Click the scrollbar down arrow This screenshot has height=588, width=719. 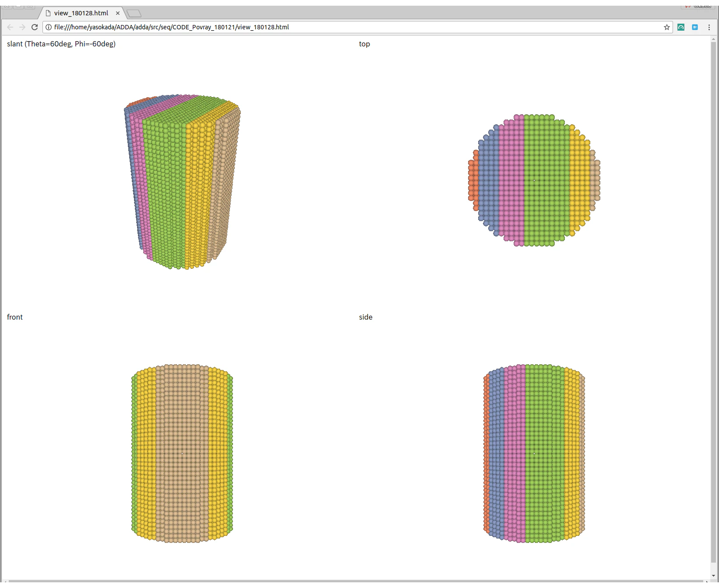tap(713, 576)
